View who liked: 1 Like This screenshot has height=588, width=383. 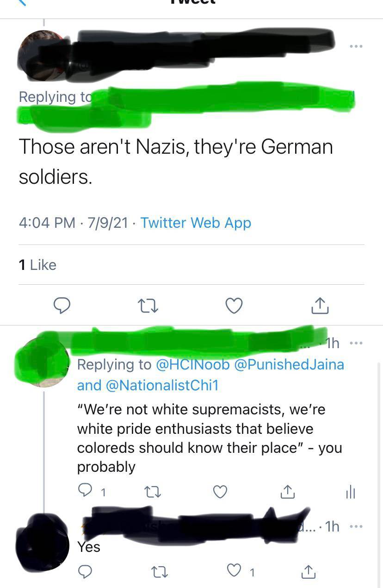[x=37, y=265]
